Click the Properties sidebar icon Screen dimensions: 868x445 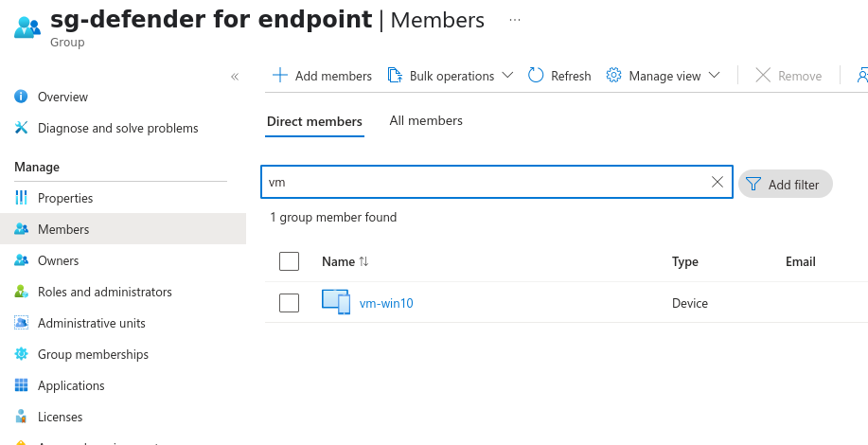[x=22, y=198]
